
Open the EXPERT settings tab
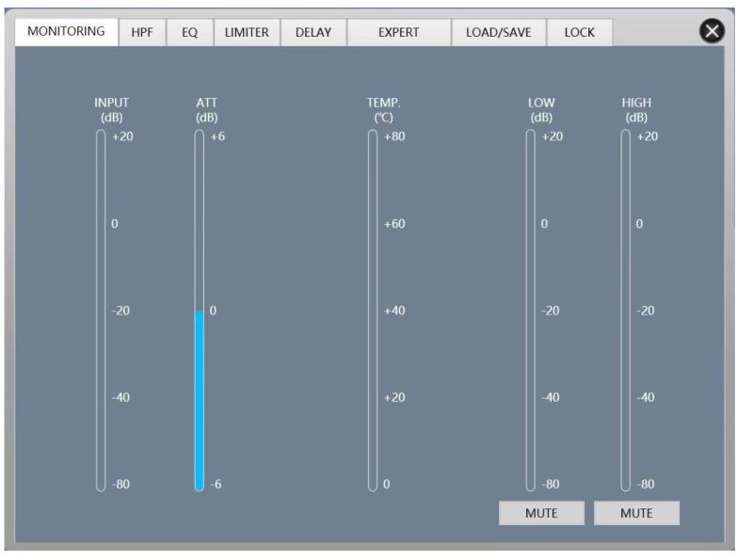tap(398, 32)
